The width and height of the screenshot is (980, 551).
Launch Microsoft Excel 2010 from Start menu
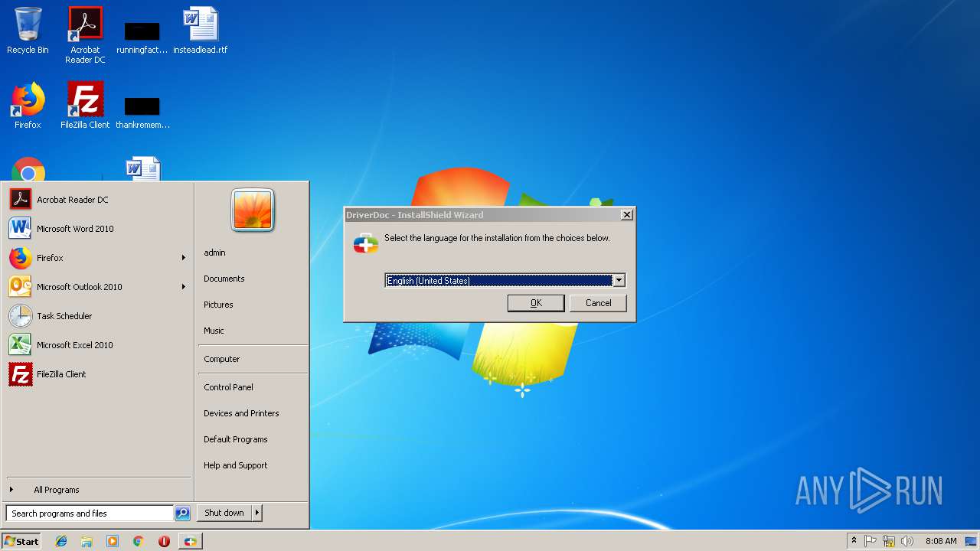[97, 345]
